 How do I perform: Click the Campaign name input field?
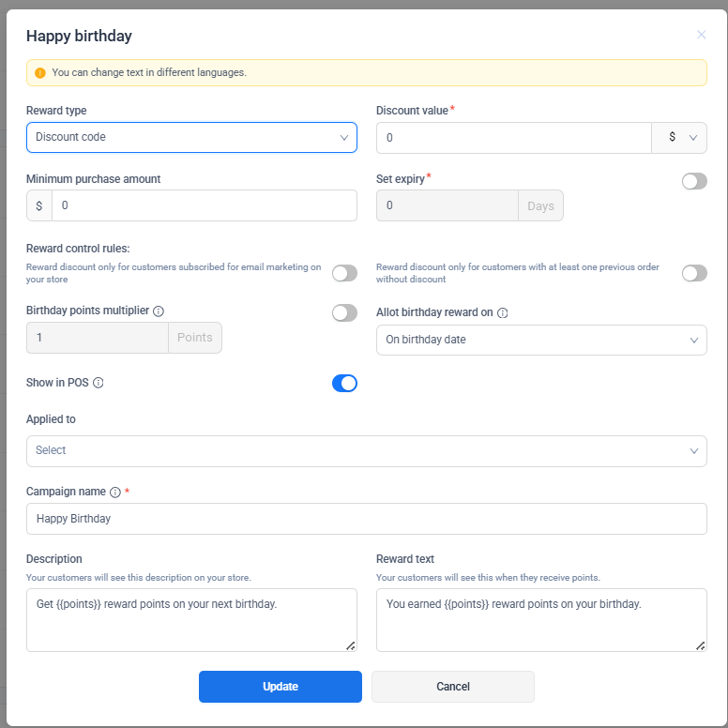click(366, 519)
